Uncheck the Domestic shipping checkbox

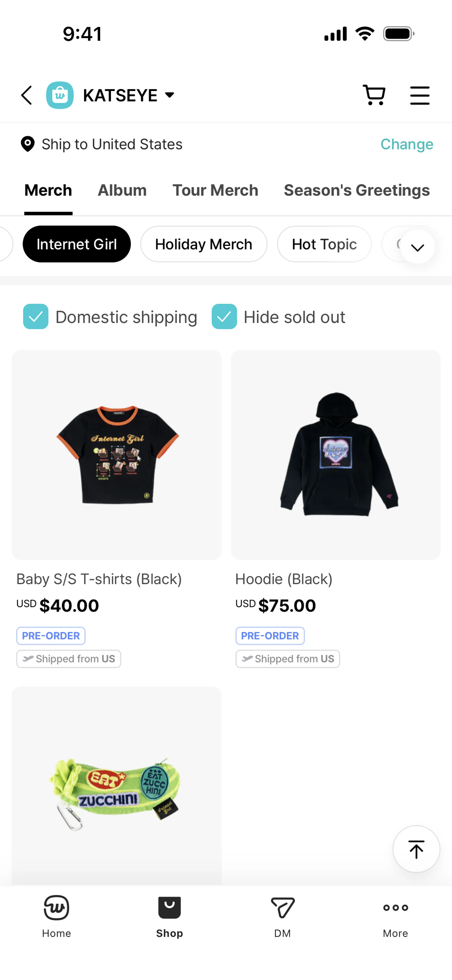tap(36, 316)
